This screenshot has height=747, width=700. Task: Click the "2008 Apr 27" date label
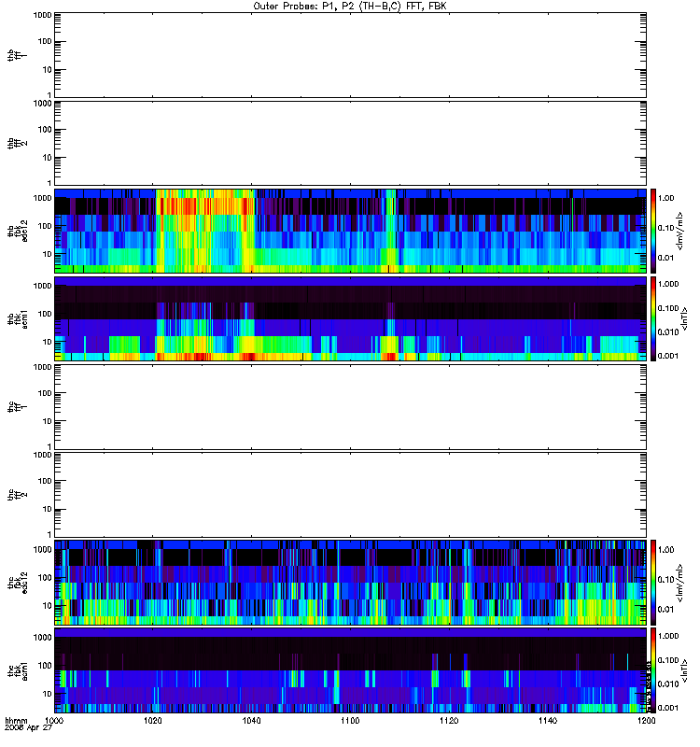click(28, 728)
